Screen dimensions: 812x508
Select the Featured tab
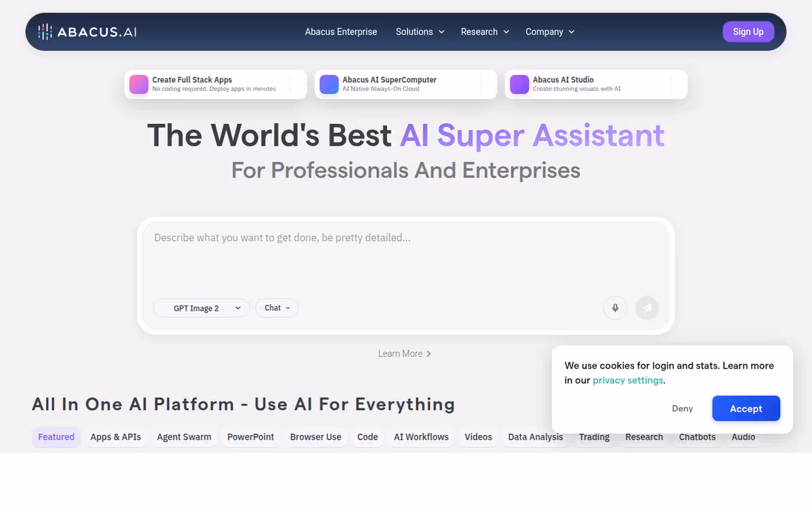[x=56, y=437]
